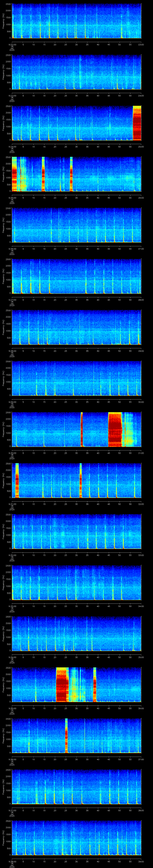Select the '24:00' end time label

click(141, 96)
